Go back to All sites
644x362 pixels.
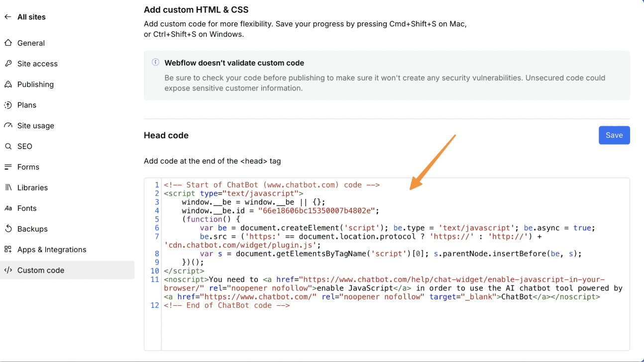pos(31,17)
